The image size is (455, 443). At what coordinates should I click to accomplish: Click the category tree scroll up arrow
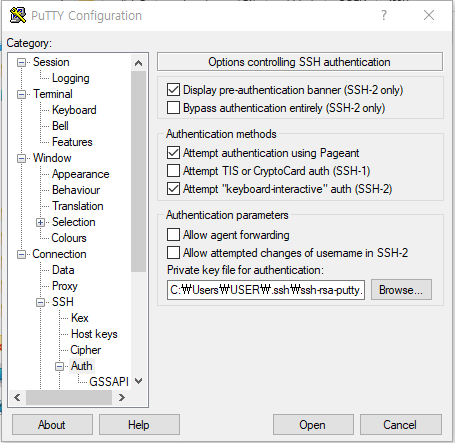(x=139, y=63)
